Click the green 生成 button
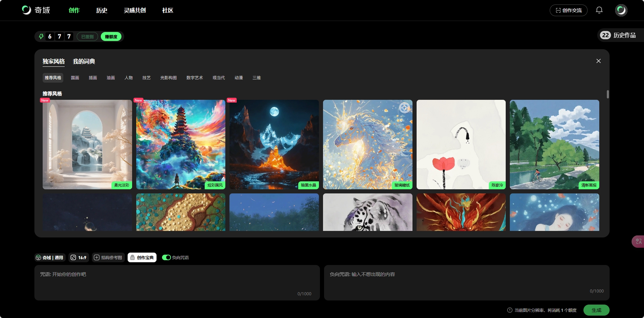644x318 pixels. (596, 310)
